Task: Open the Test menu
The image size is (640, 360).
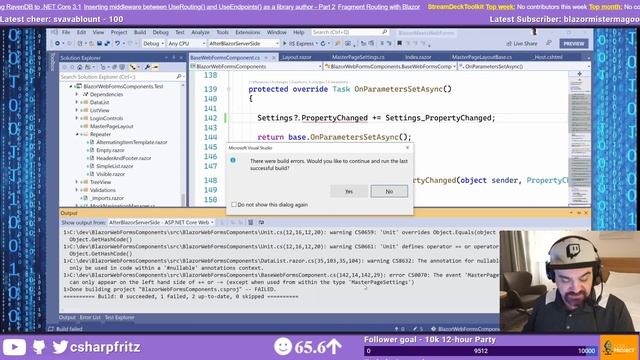Action: pos(180,32)
